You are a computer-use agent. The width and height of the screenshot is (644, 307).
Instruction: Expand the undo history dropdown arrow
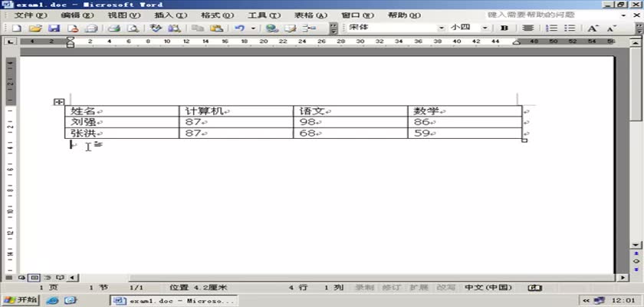pos(252,28)
